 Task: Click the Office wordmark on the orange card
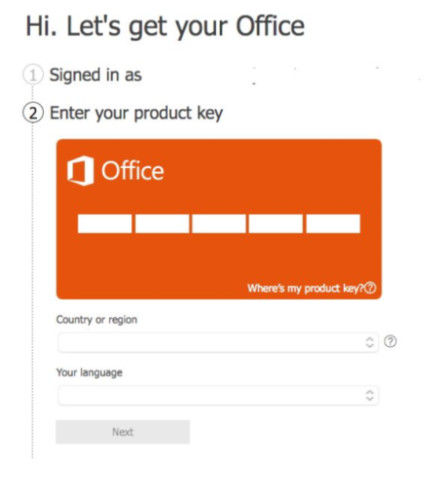coord(133,171)
